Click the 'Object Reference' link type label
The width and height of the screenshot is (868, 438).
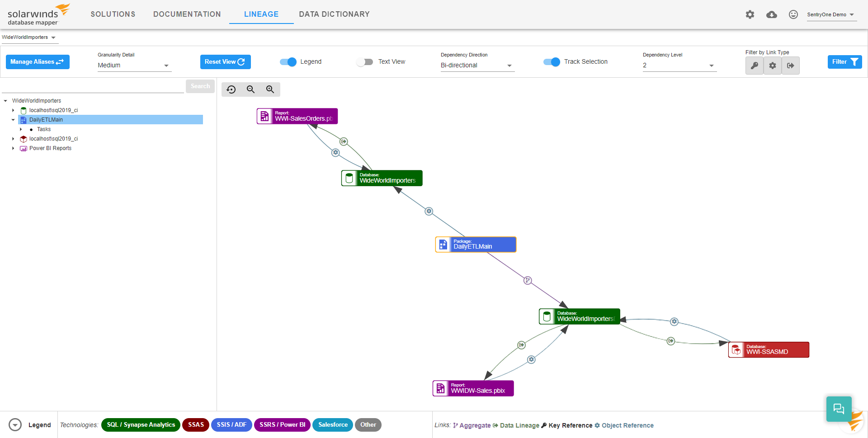[627, 425]
